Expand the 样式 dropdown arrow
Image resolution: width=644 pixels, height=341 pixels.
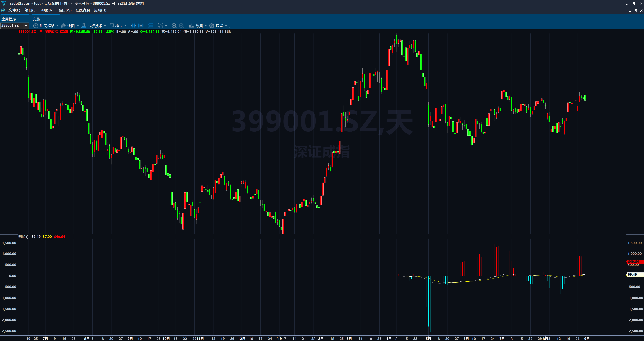[x=125, y=26]
